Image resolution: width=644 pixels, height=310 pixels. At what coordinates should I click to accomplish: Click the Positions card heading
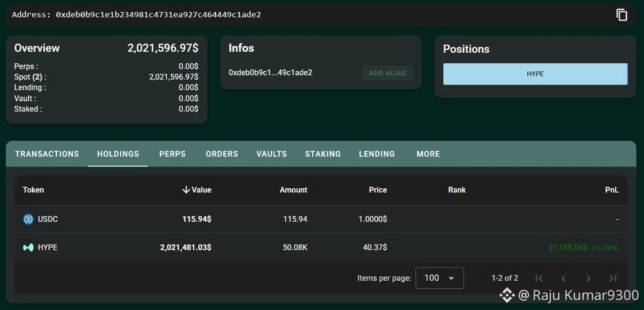tap(466, 49)
